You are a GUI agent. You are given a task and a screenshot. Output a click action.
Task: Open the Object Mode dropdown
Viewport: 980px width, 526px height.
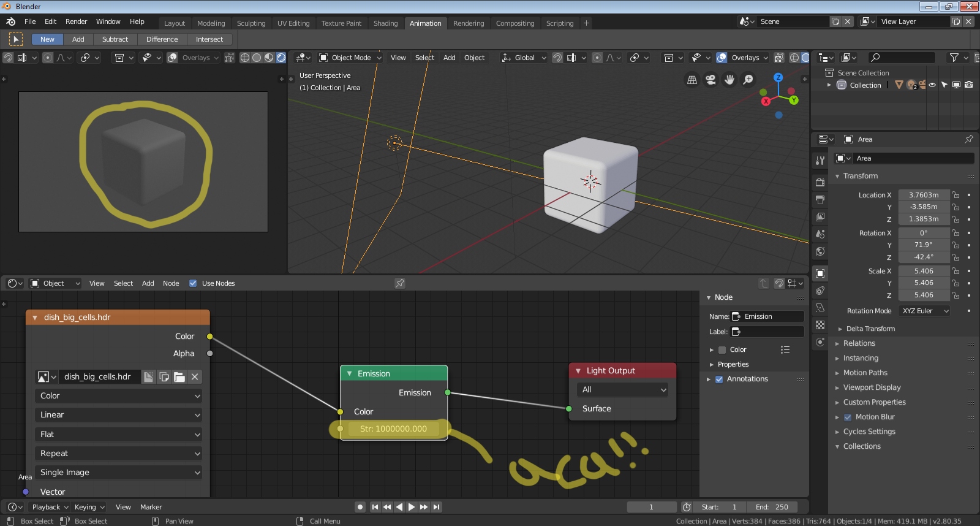350,58
